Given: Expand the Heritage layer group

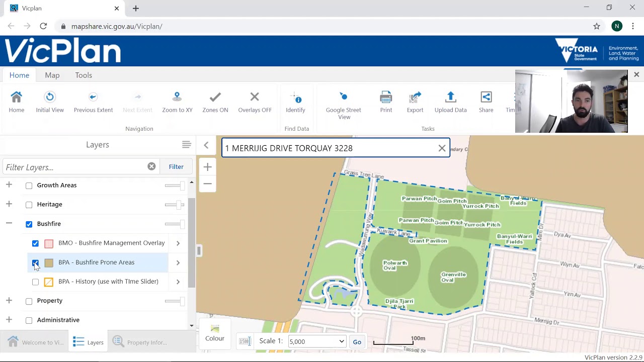Looking at the screenshot, I should [x=9, y=204].
